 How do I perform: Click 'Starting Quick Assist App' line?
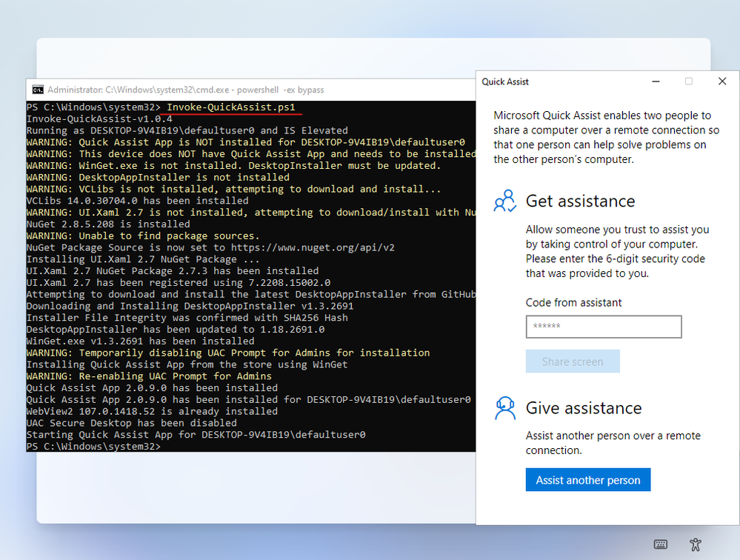tap(196, 435)
